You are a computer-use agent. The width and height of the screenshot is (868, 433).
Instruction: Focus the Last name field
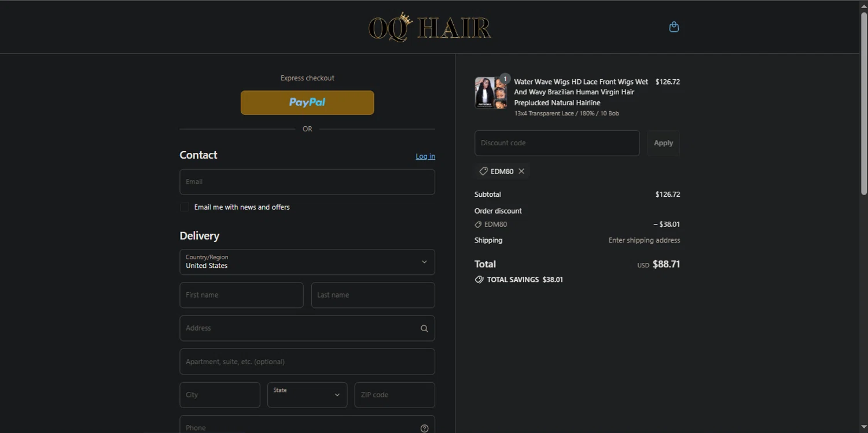[373, 295]
